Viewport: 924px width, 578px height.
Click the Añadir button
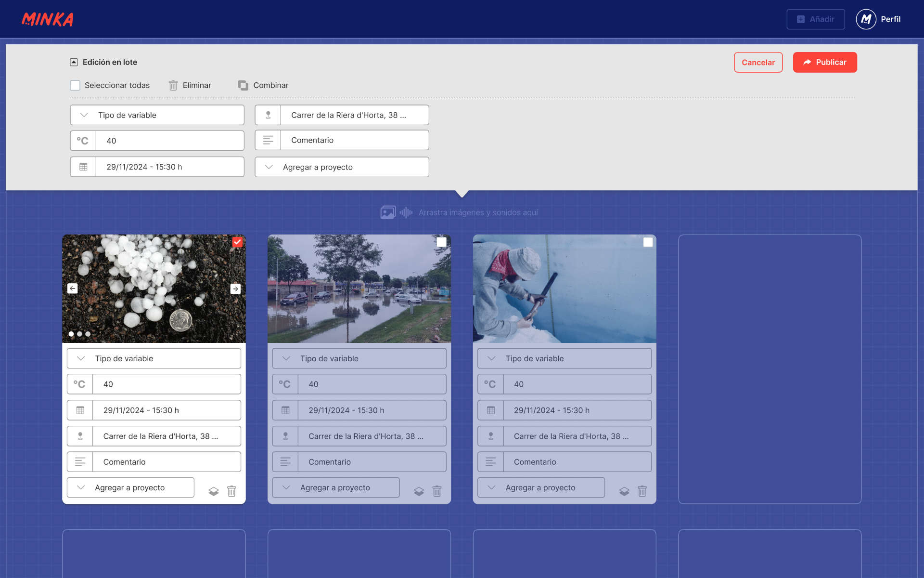(816, 19)
